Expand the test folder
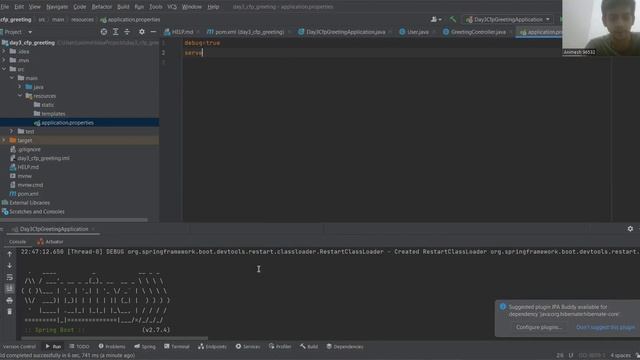 point(12,131)
